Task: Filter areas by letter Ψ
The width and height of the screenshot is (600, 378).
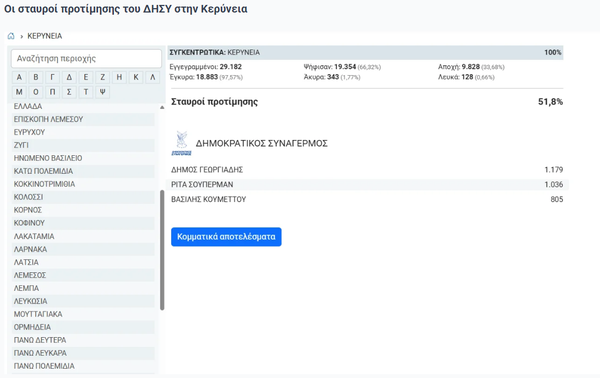Action: [103, 92]
